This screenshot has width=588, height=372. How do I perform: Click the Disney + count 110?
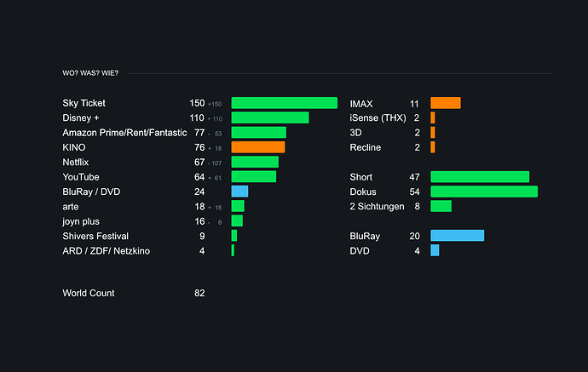(197, 117)
